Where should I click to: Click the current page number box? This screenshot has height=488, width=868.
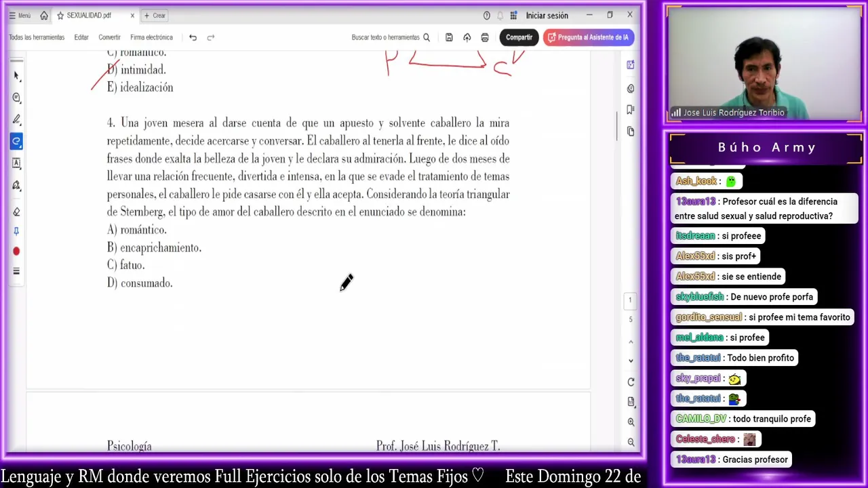coord(631,300)
